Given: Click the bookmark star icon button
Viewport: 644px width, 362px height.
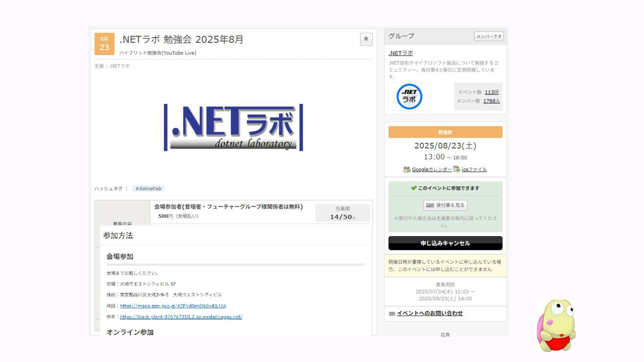Looking at the screenshot, I should (366, 39).
